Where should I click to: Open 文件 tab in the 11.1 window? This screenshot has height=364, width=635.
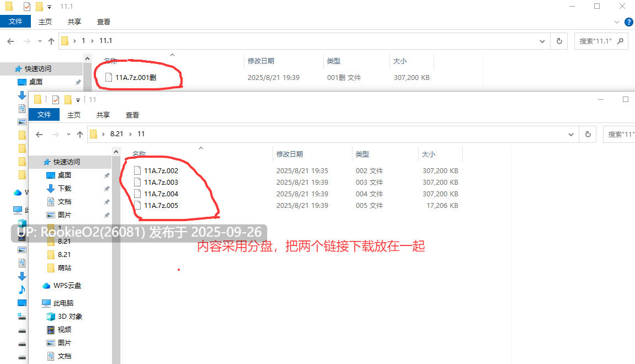tap(15, 22)
